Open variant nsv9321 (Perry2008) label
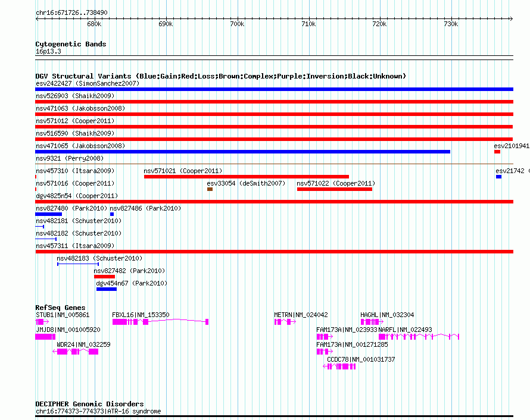 70,158
